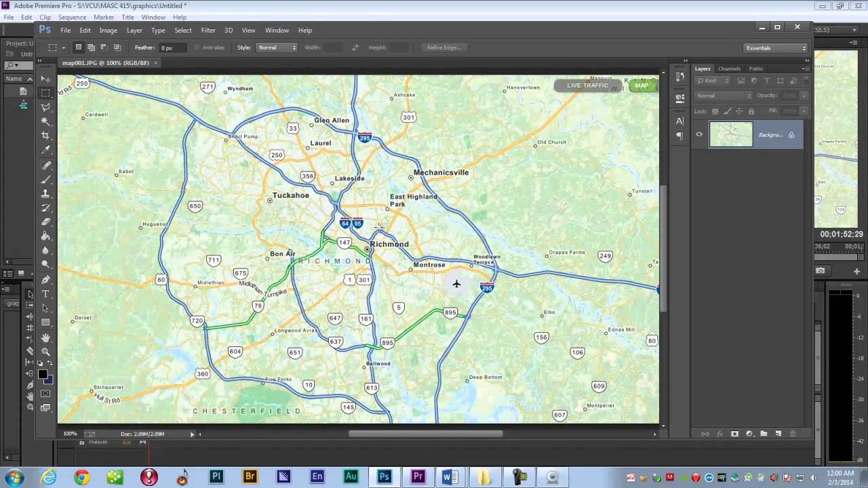Open the Layers panel flyout menu

(x=806, y=68)
